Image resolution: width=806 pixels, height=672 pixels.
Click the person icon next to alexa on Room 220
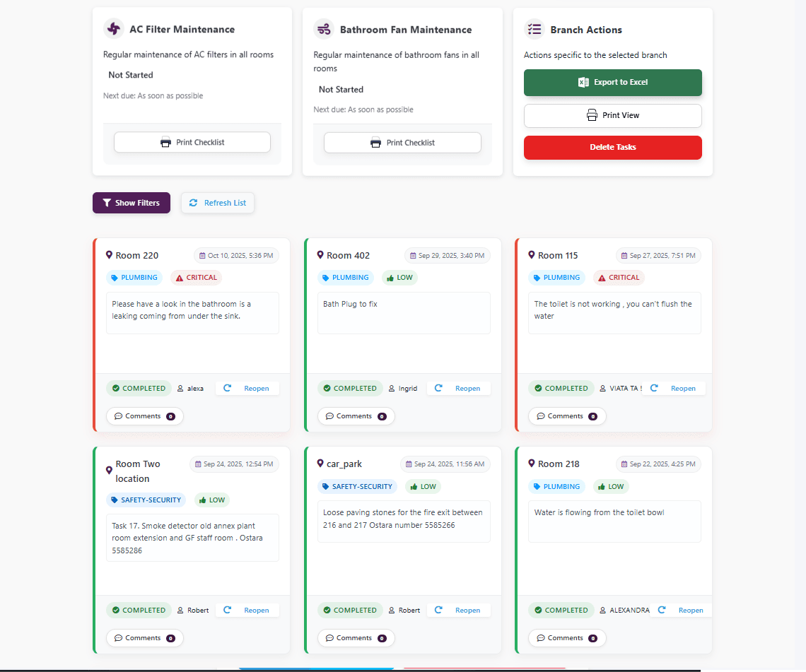(180, 388)
